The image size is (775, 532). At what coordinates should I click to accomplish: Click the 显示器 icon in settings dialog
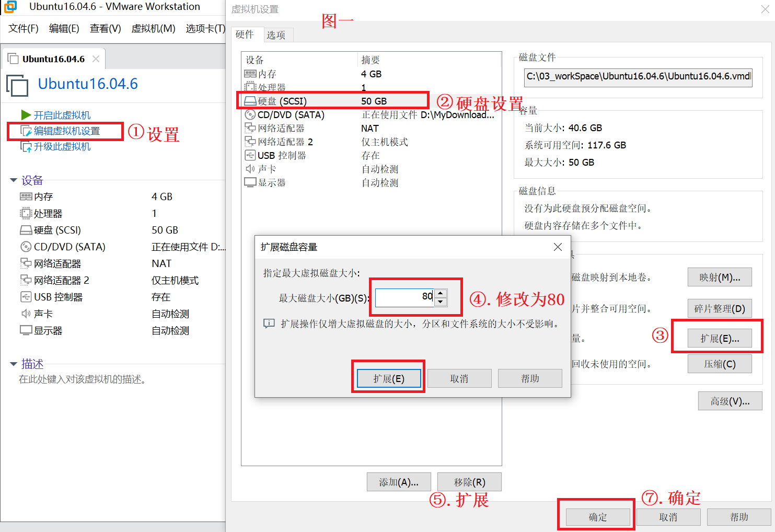point(250,182)
